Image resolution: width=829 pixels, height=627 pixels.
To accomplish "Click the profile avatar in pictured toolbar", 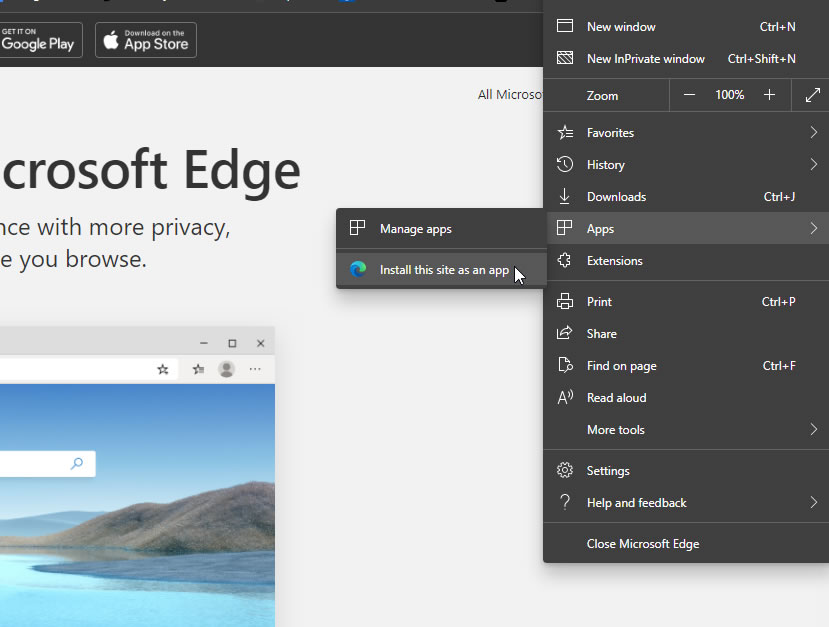I will (226, 369).
